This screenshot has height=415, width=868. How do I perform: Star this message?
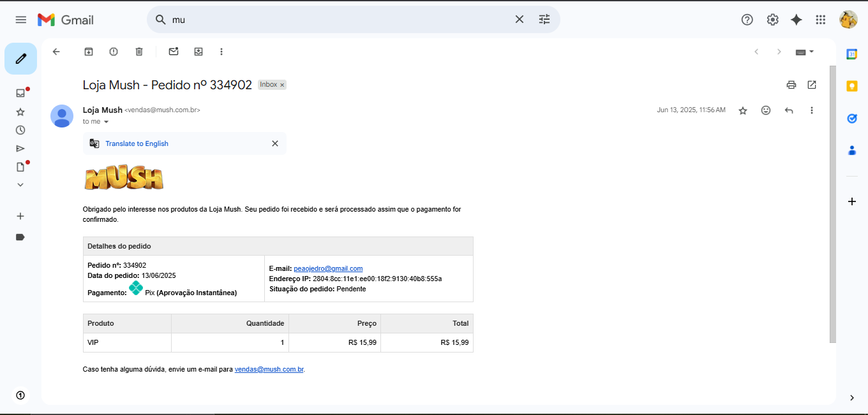coord(743,110)
